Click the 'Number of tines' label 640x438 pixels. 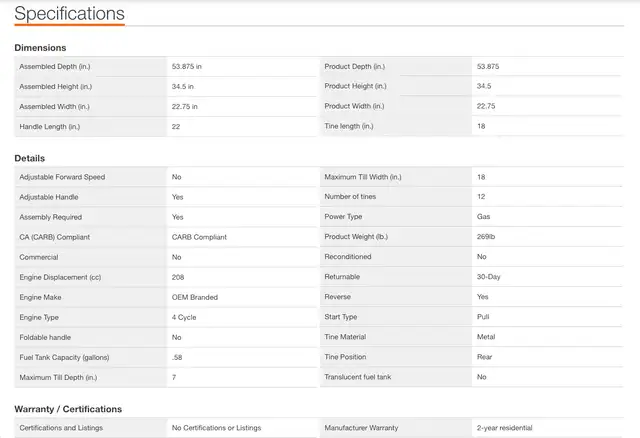click(350, 196)
